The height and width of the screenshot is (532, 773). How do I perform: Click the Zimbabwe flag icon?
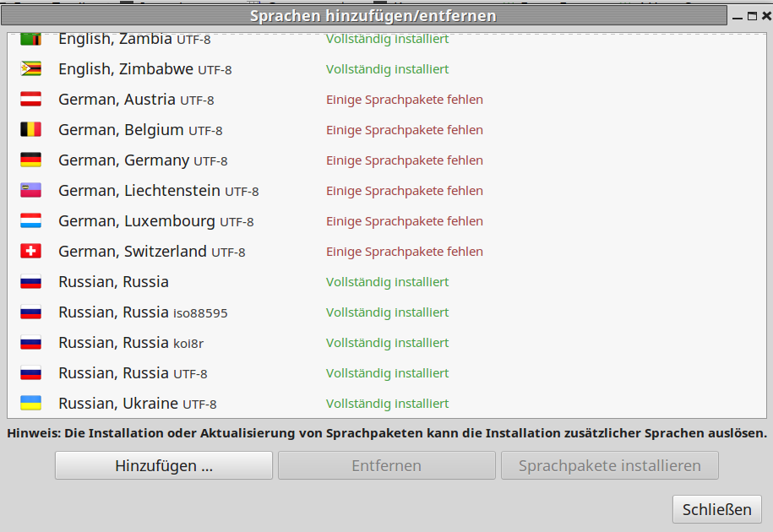point(30,69)
